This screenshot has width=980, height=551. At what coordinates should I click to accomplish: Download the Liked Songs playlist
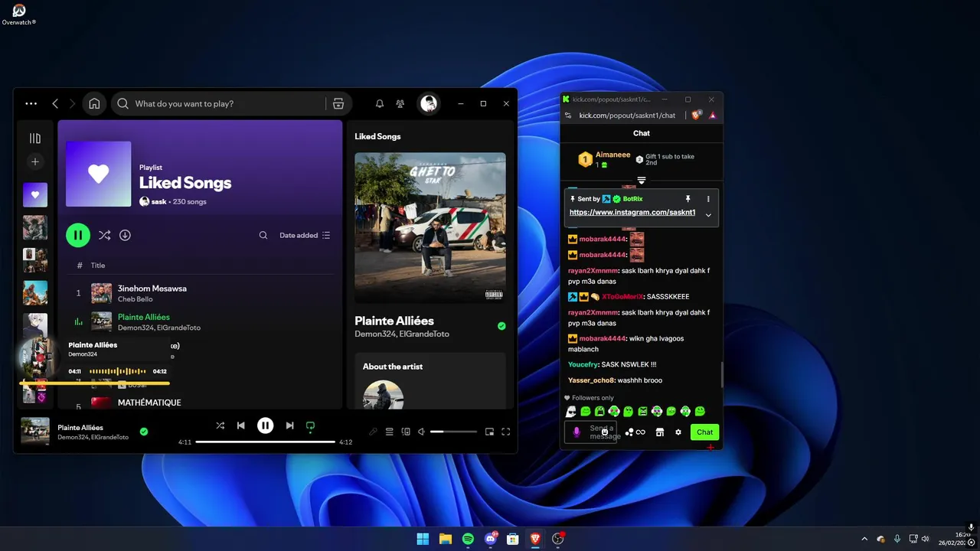125,235
